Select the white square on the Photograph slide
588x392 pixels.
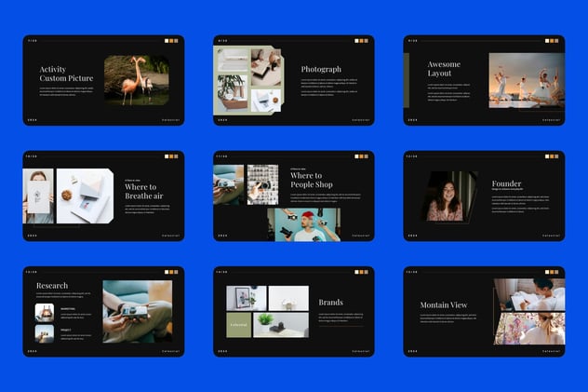point(356,41)
